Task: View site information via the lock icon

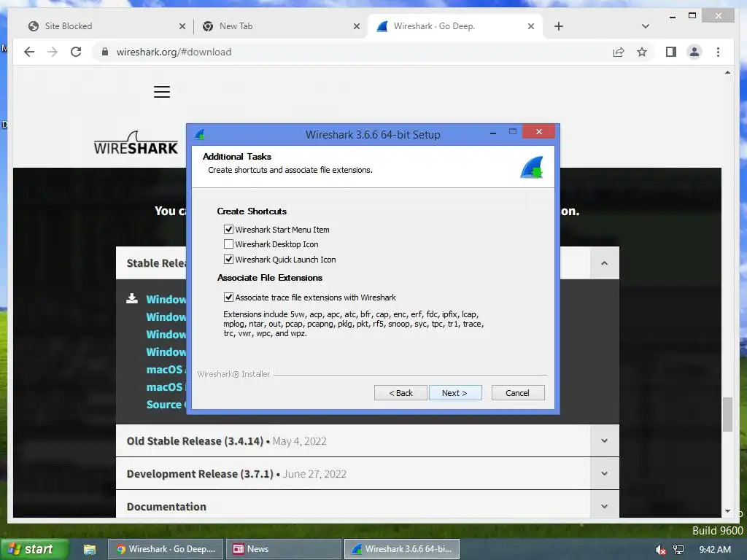Action: pyautogui.click(x=105, y=52)
